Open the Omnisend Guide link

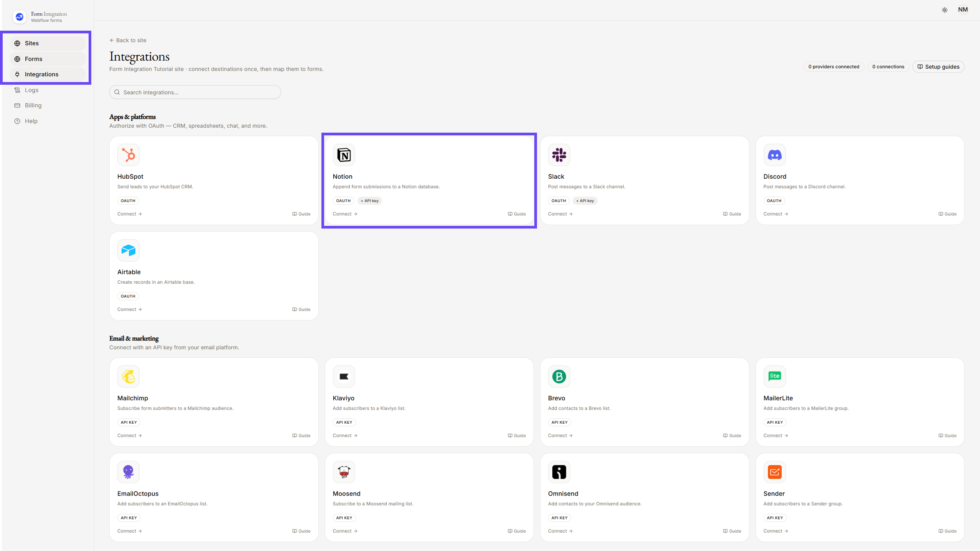point(732,531)
